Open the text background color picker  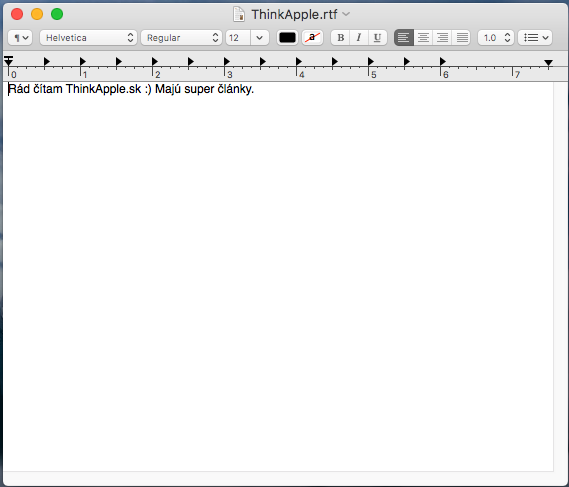(312, 38)
